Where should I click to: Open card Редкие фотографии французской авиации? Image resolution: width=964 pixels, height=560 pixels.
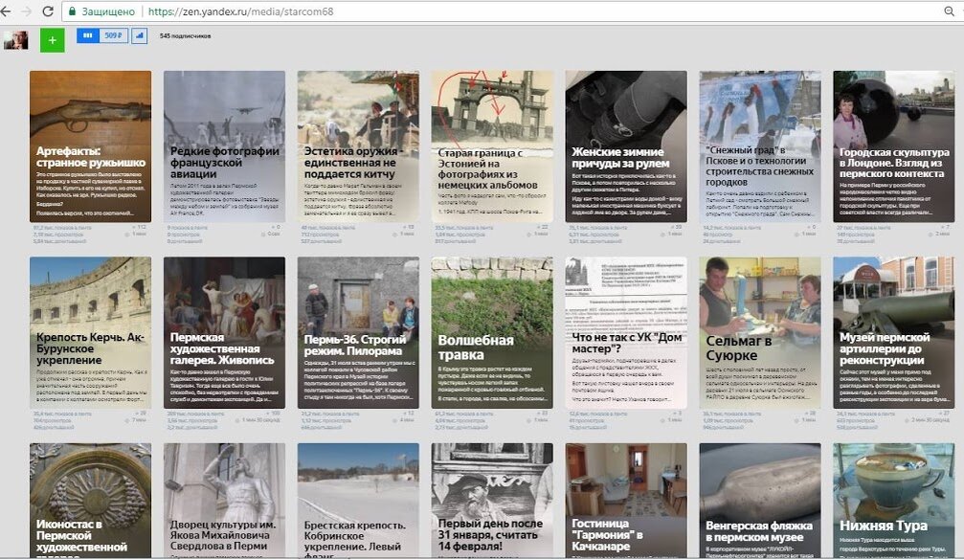click(x=224, y=146)
